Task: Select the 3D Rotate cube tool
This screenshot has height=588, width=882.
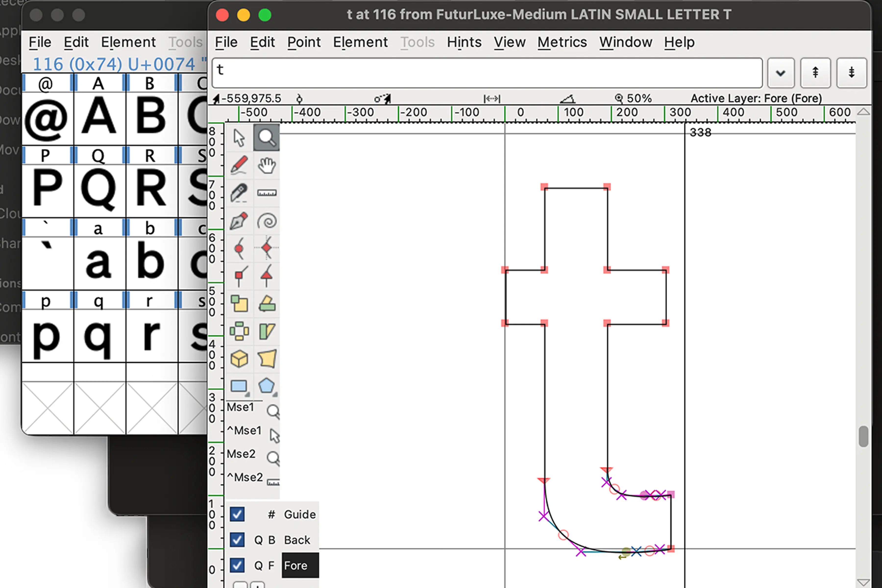Action: (239, 359)
